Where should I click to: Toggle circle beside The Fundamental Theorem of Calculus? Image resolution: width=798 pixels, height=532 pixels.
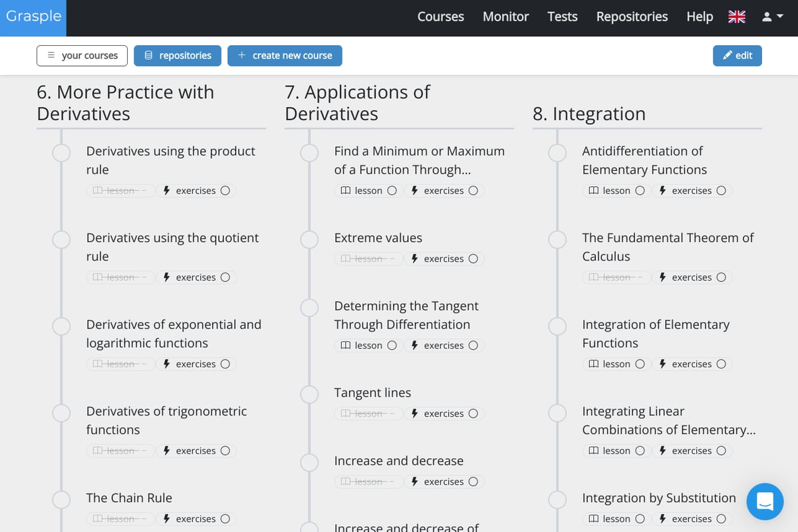coord(557,239)
